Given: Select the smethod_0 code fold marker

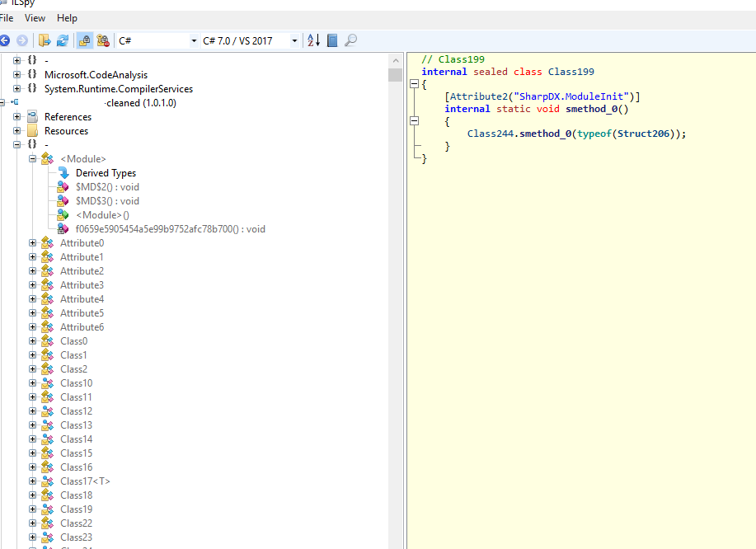Looking at the screenshot, I should point(415,120).
